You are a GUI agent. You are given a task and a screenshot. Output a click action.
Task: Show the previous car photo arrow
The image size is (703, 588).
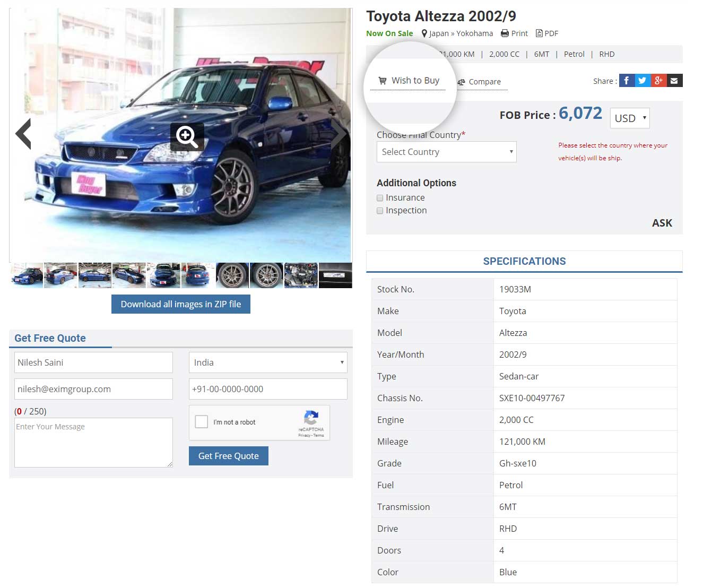point(23,134)
